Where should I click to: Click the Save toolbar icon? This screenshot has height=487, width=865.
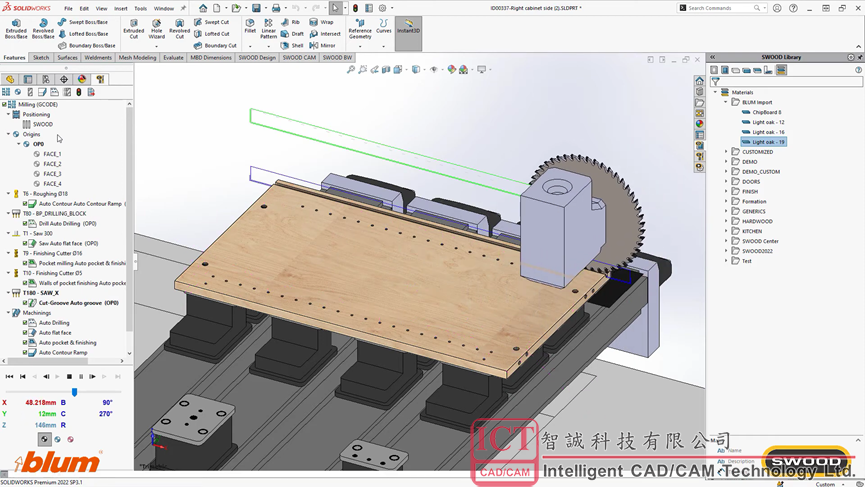pyautogui.click(x=256, y=8)
